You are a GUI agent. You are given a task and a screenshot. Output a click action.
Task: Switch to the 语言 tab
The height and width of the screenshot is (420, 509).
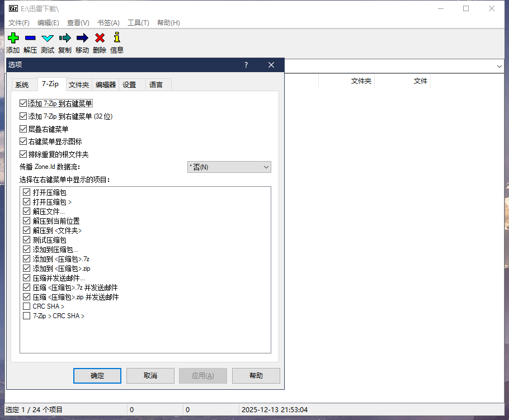(x=157, y=84)
